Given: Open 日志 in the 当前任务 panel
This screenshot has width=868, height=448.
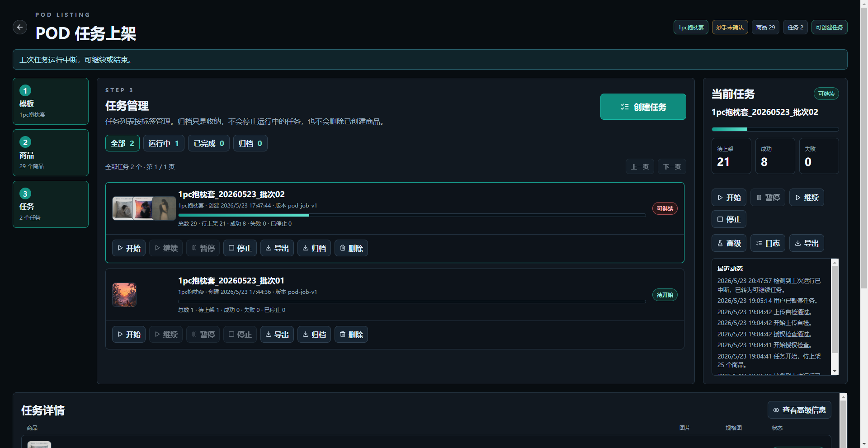Looking at the screenshot, I should pyautogui.click(x=768, y=243).
